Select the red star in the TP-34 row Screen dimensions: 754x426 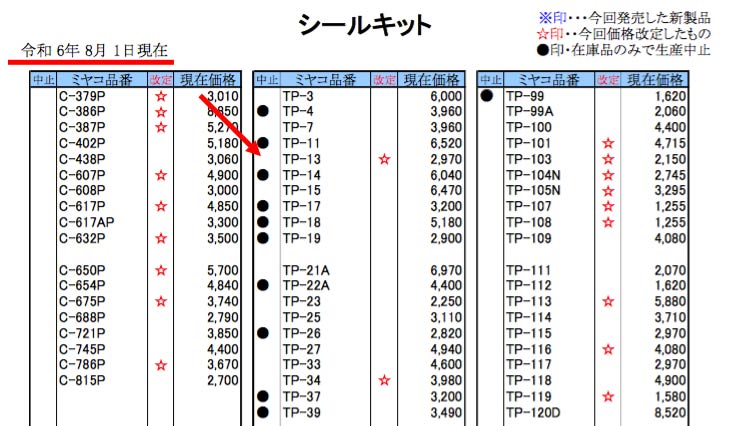[383, 381]
